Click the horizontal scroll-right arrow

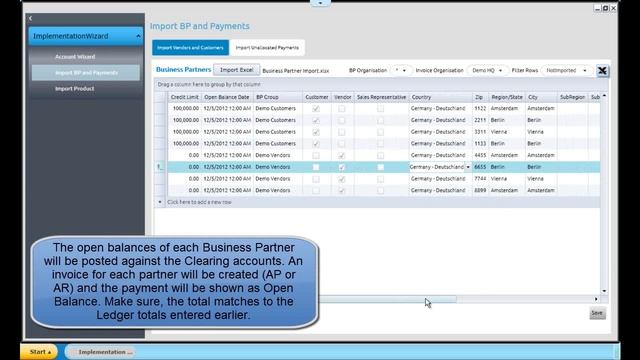[x=596, y=299]
